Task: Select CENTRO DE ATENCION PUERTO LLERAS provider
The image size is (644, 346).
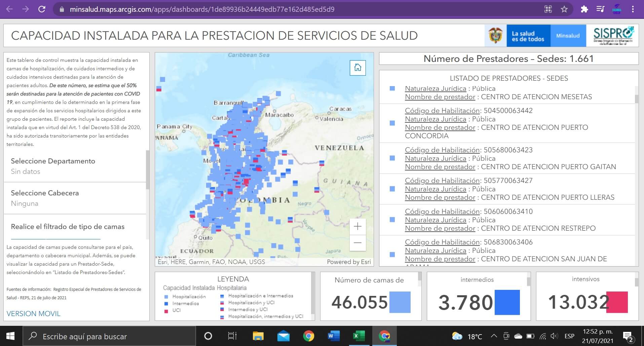Action: click(507, 189)
